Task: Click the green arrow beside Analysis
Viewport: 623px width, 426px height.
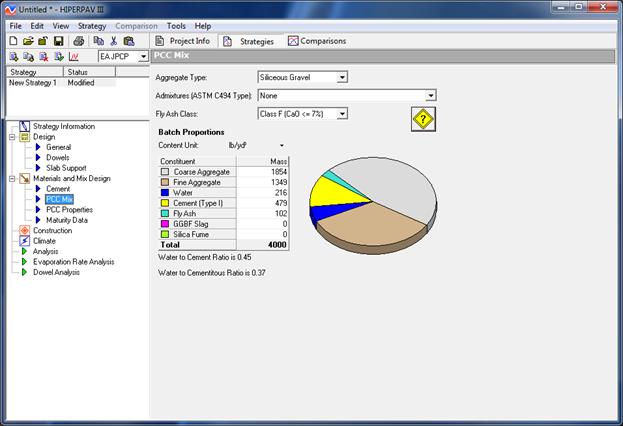Action: click(x=24, y=251)
